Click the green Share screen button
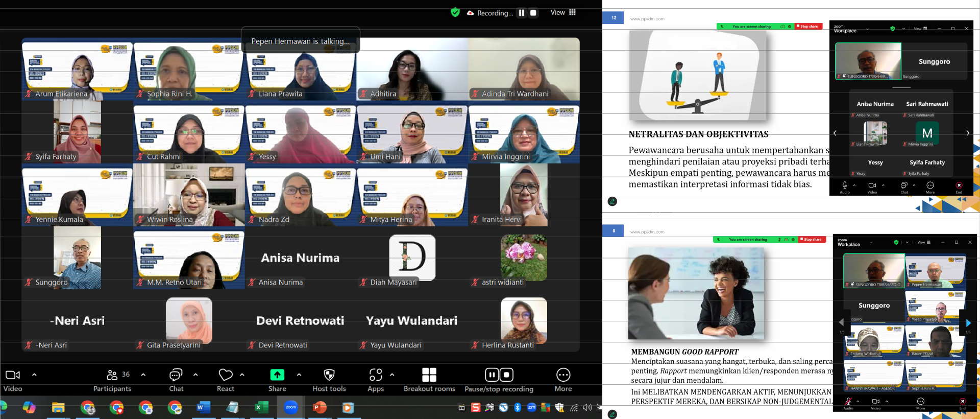Viewport: 980px width, 419px height. point(277,375)
